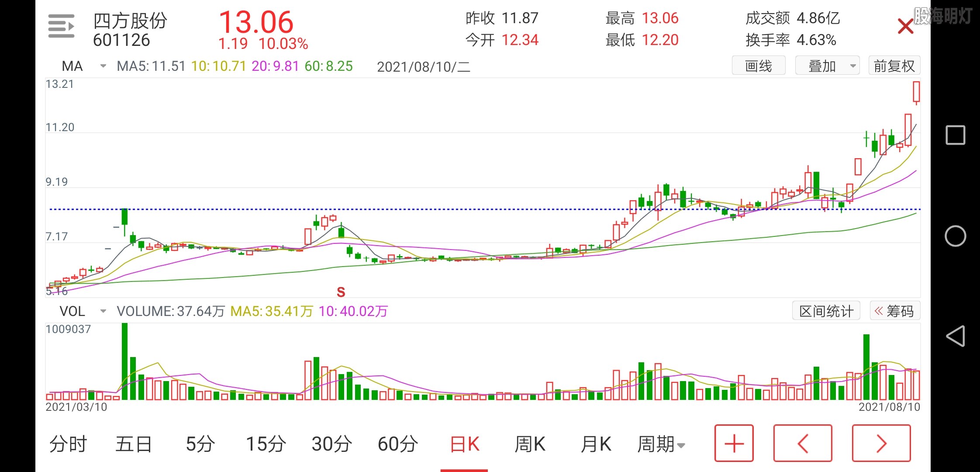980x472 pixels.
Task: Expand the VOL indicator dropdown
Action: point(83,311)
